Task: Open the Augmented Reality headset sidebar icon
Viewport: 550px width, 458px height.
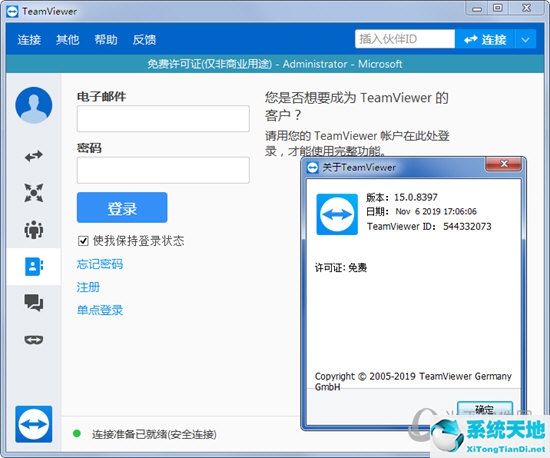Action: 34,340
